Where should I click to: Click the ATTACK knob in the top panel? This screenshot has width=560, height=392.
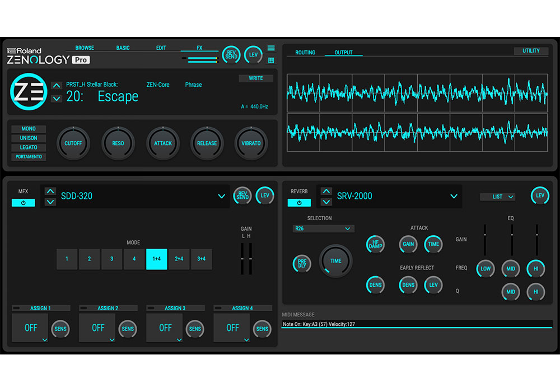tap(163, 143)
